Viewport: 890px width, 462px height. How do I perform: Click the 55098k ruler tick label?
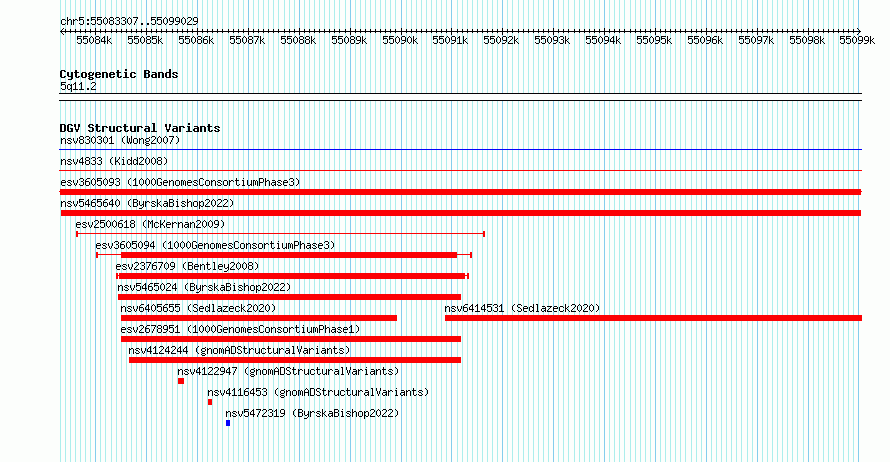pos(807,40)
